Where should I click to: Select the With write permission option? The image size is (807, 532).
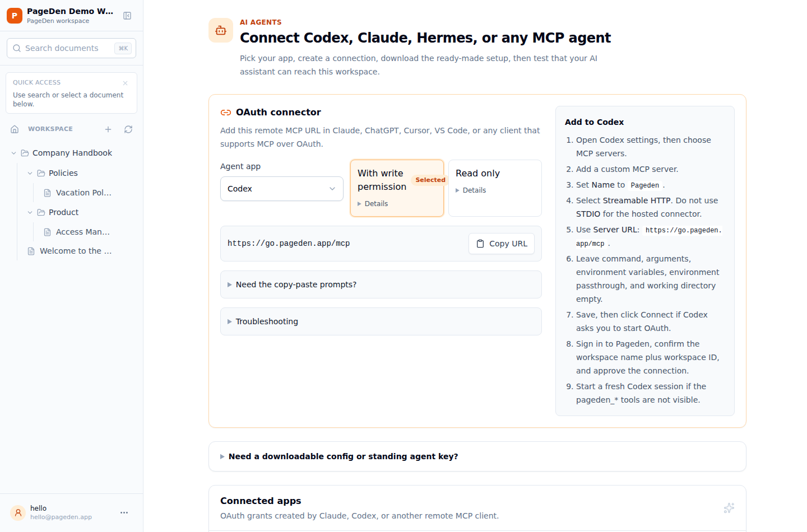(x=397, y=188)
